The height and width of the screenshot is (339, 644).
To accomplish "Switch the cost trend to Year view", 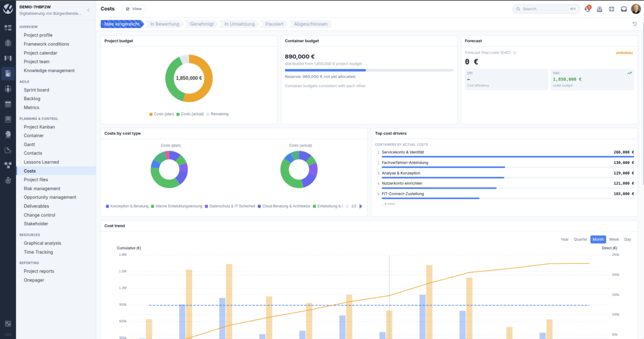I will pyautogui.click(x=565, y=239).
